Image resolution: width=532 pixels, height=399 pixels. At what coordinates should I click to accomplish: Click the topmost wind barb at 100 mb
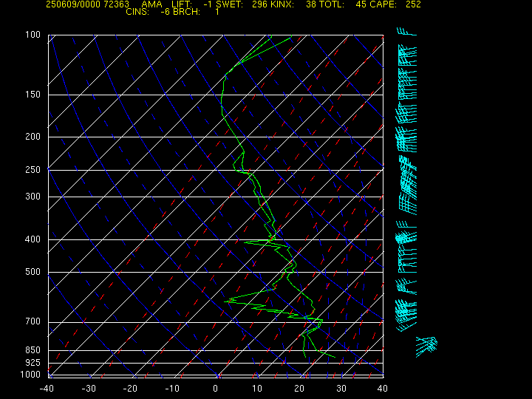tap(406, 32)
